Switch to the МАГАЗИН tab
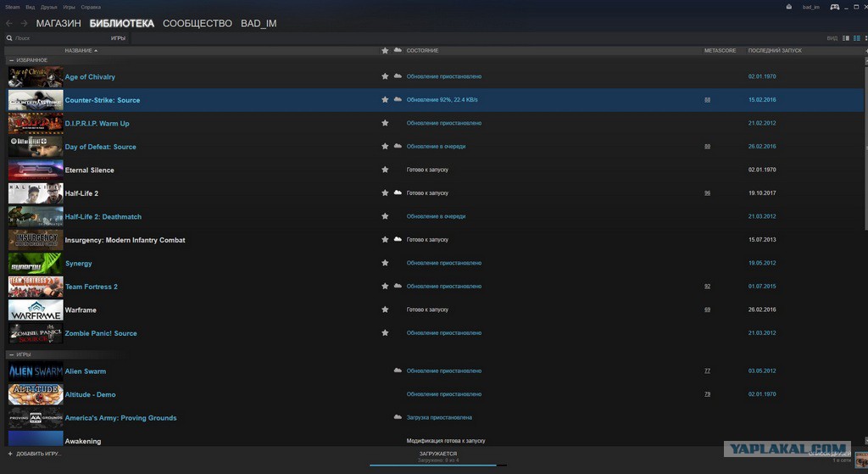 pos(58,23)
